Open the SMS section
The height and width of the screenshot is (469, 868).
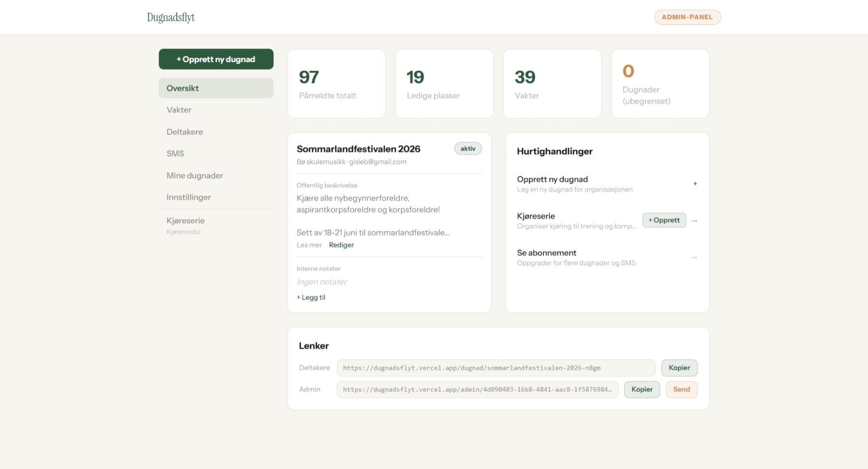coord(216,154)
